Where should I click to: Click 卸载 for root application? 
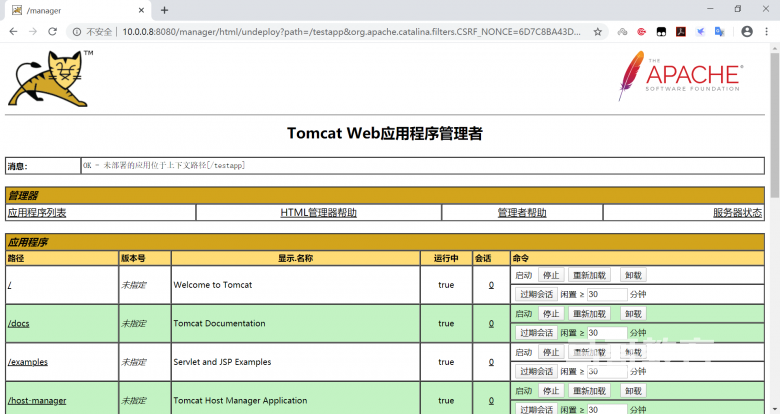(x=633, y=275)
